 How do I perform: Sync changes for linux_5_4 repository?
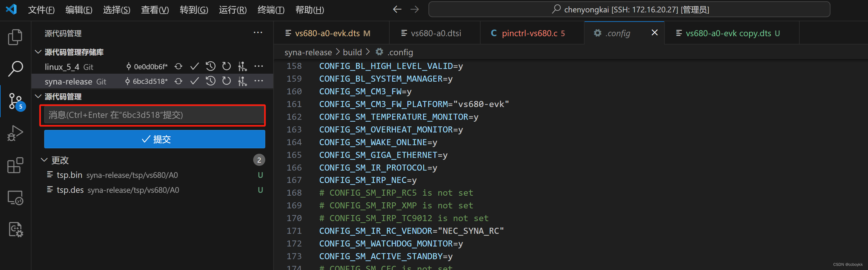click(x=178, y=66)
